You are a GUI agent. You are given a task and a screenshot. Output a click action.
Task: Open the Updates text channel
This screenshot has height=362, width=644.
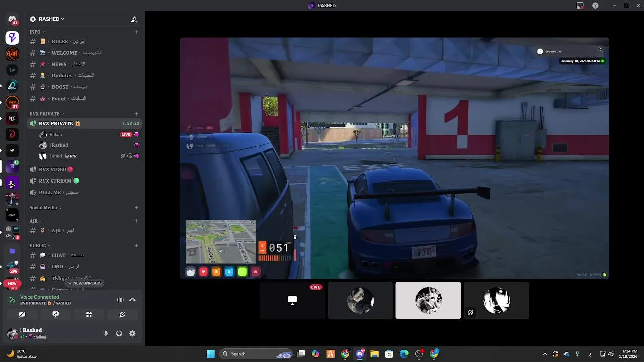[84, 75]
